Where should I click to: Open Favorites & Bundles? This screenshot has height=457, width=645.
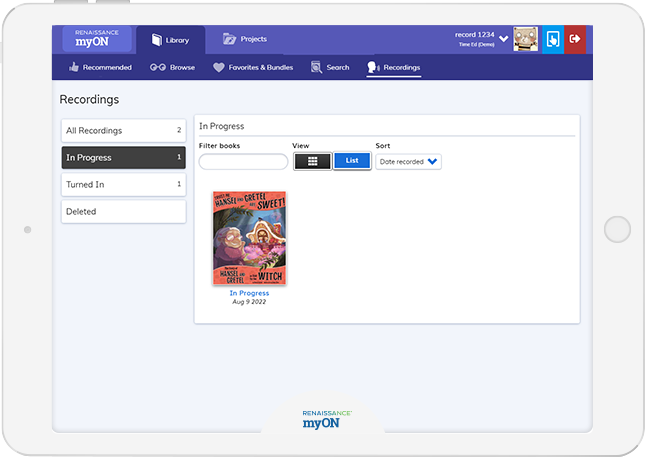(x=253, y=67)
